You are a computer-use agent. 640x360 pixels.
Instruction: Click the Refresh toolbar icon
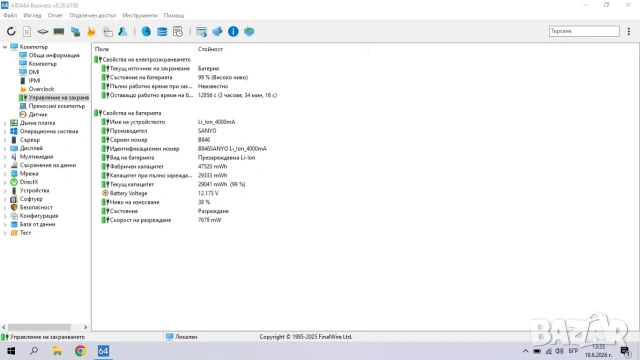coord(11,31)
